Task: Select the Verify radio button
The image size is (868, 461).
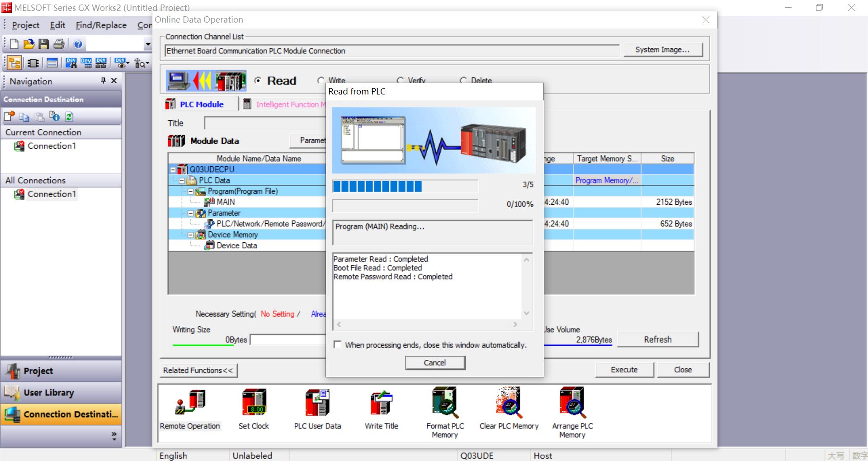Action: 400,80
